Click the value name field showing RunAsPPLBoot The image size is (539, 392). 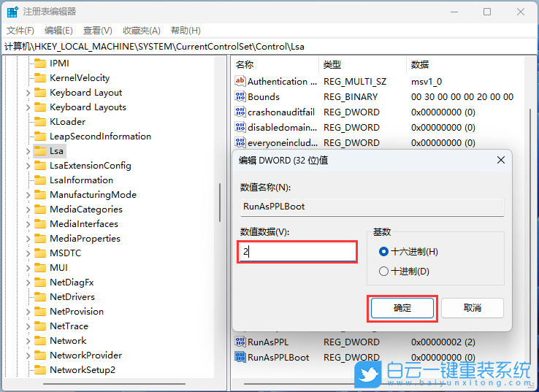coord(372,207)
